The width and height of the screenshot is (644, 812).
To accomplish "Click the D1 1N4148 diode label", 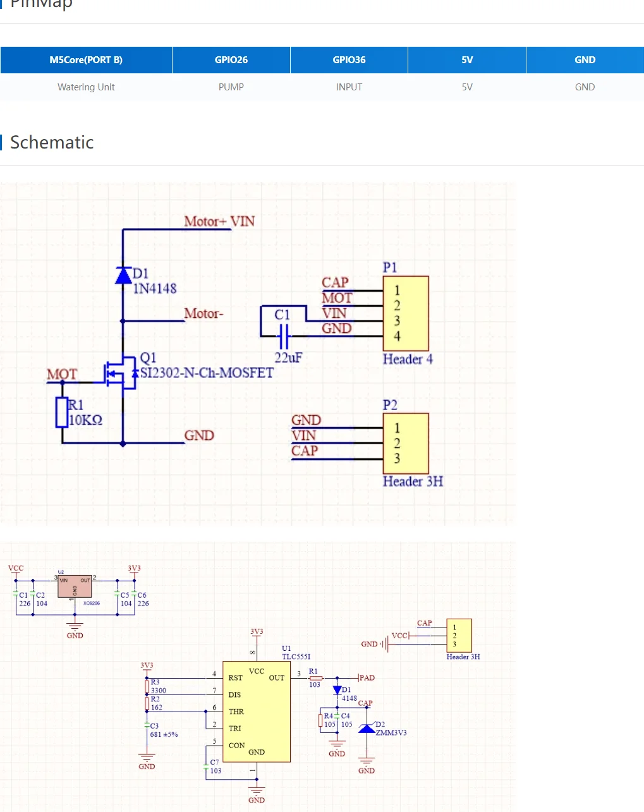I will point(155,281).
